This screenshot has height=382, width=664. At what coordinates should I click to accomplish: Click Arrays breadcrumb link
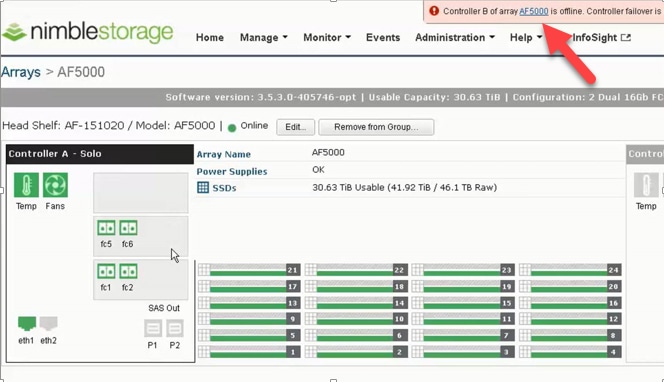(21, 72)
